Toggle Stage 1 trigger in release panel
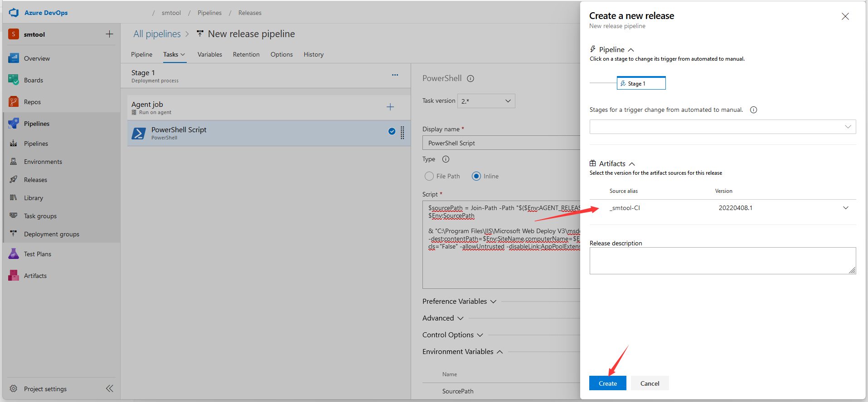868x402 pixels. click(x=640, y=83)
